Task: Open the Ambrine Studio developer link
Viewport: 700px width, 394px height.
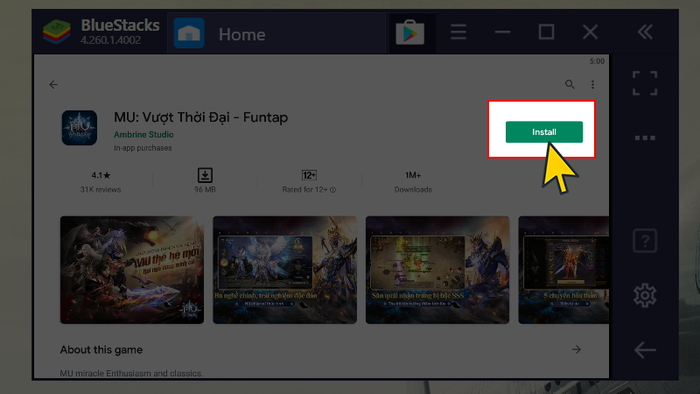Action: (143, 134)
